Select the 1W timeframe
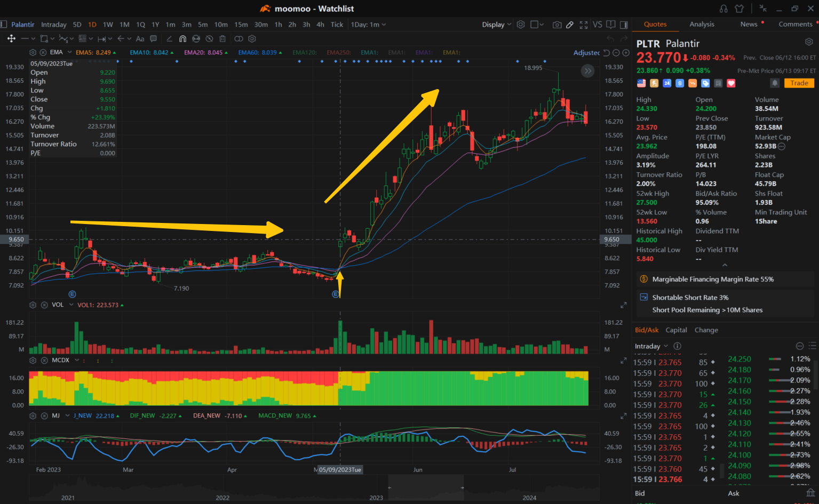The image size is (819, 504). click(x=108, y=25)
